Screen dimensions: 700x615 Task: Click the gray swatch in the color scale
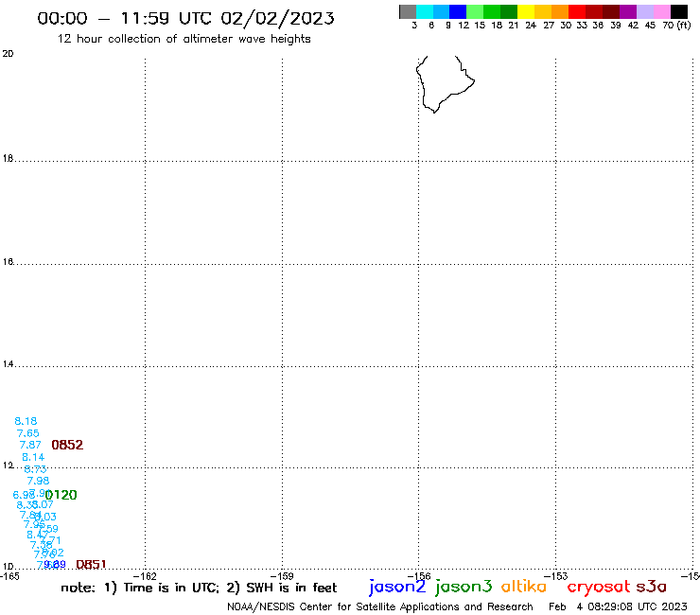tap(408, 12)
